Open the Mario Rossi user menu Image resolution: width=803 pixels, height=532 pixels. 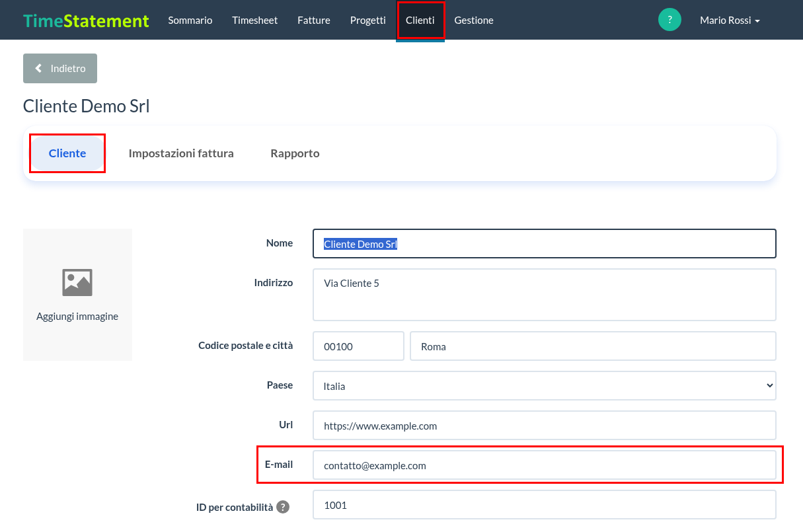pyautogui.click(x=730, y=20)
